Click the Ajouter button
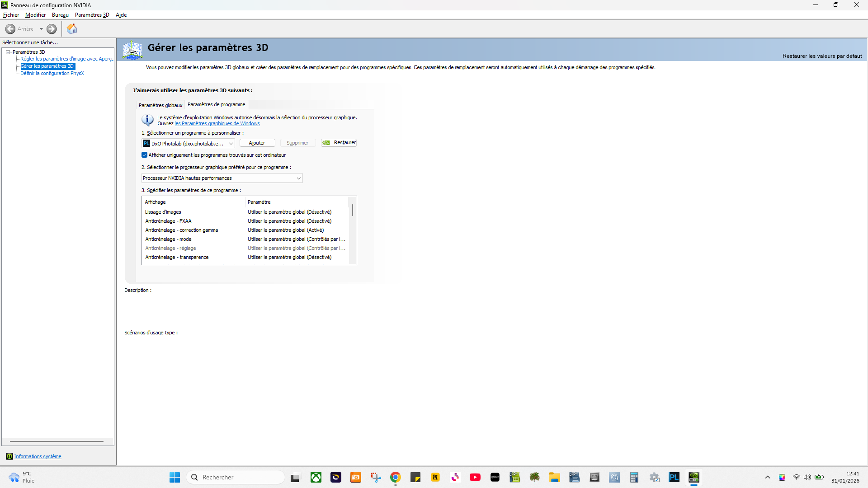 [x=257, y=143]
